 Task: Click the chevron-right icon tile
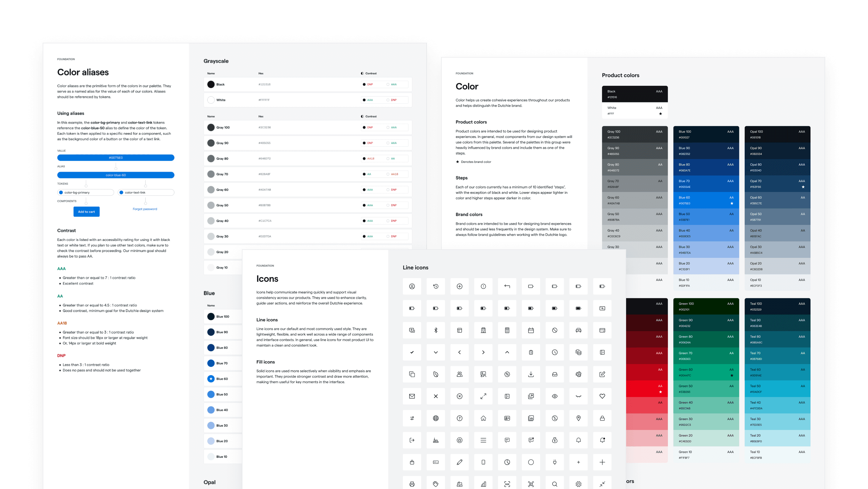click(x=483, y=353)
